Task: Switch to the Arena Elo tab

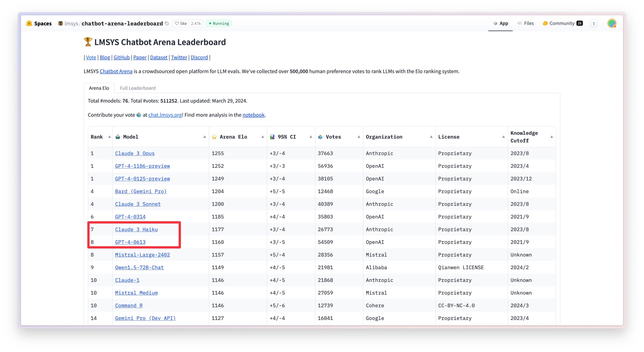Action: 99,88
